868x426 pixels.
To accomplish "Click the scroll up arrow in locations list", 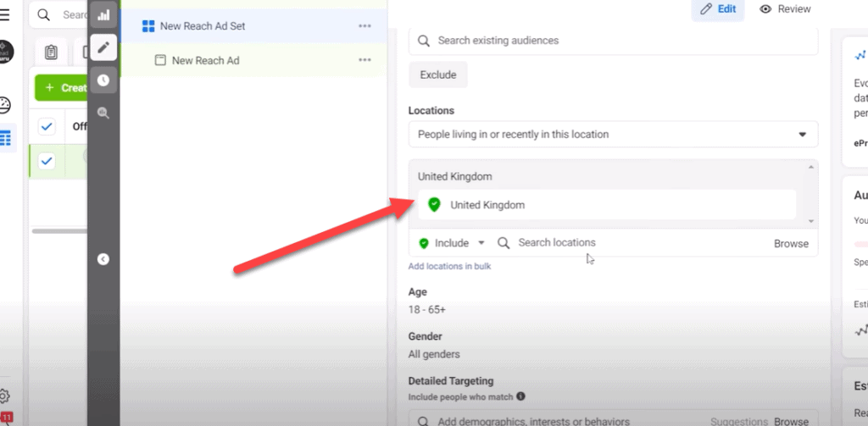I will pos(811,167).
